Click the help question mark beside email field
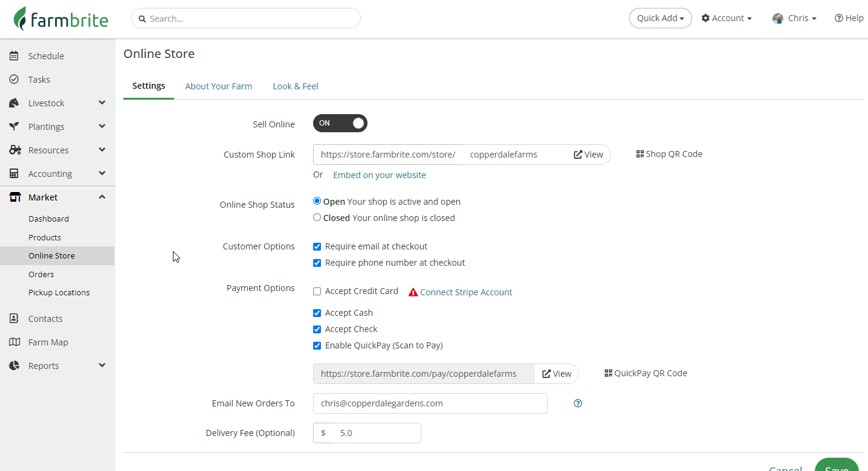This screenshot has height=471, width=868. click(578, 403)
